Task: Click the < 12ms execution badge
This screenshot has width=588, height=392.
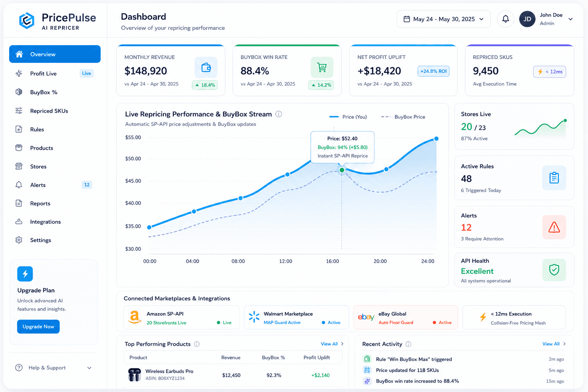Action: click(x=549, y=72)
